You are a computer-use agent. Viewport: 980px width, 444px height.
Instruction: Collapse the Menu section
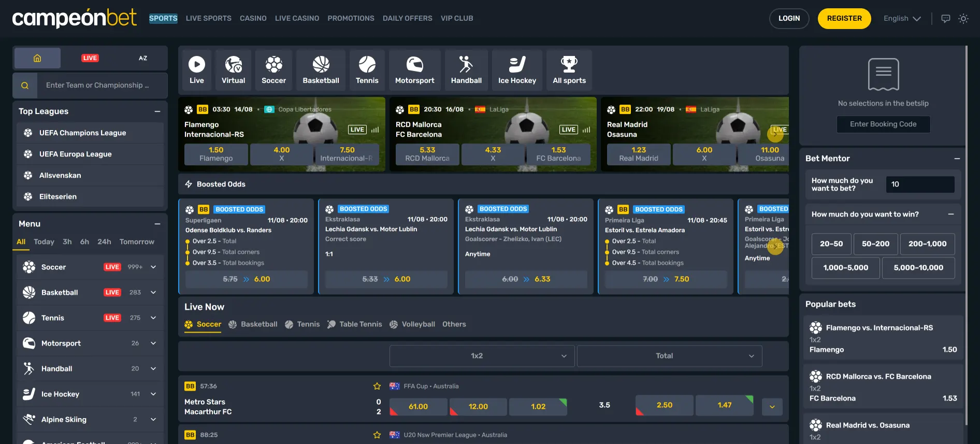tap(157, 224)
